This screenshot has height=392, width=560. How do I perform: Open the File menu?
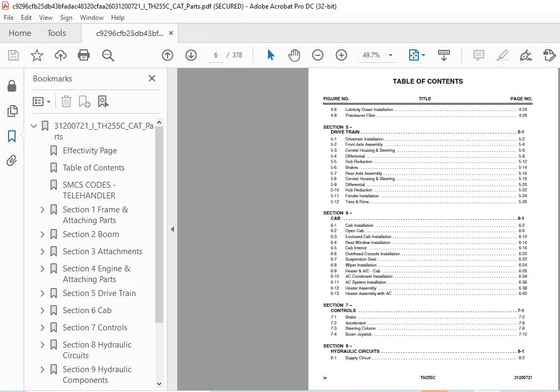click(9, 18)
